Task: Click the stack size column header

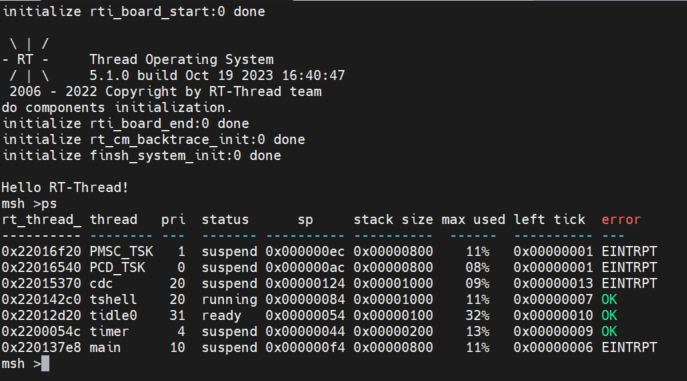Action: pyautogui.click(x=393, y=219)
